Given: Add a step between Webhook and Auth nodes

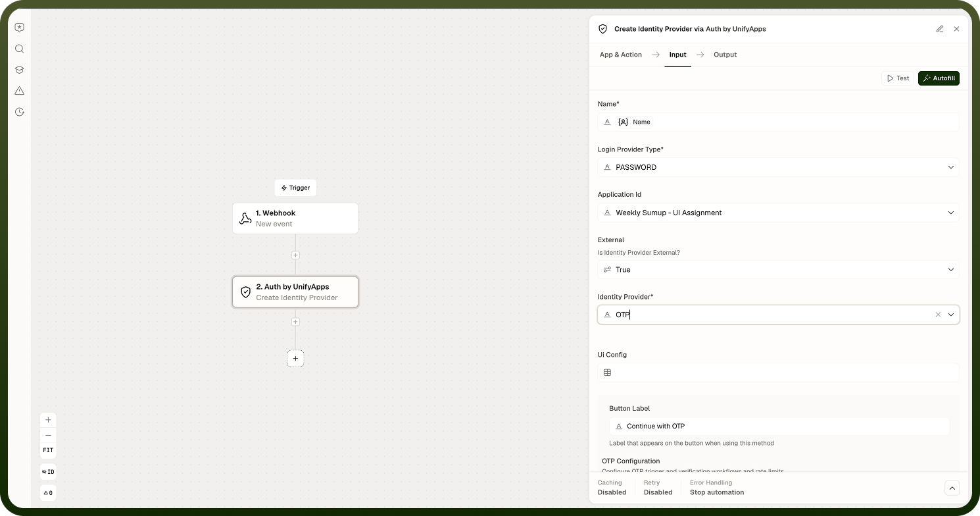Looking at the screenshot, I should (x=295, y=255).
